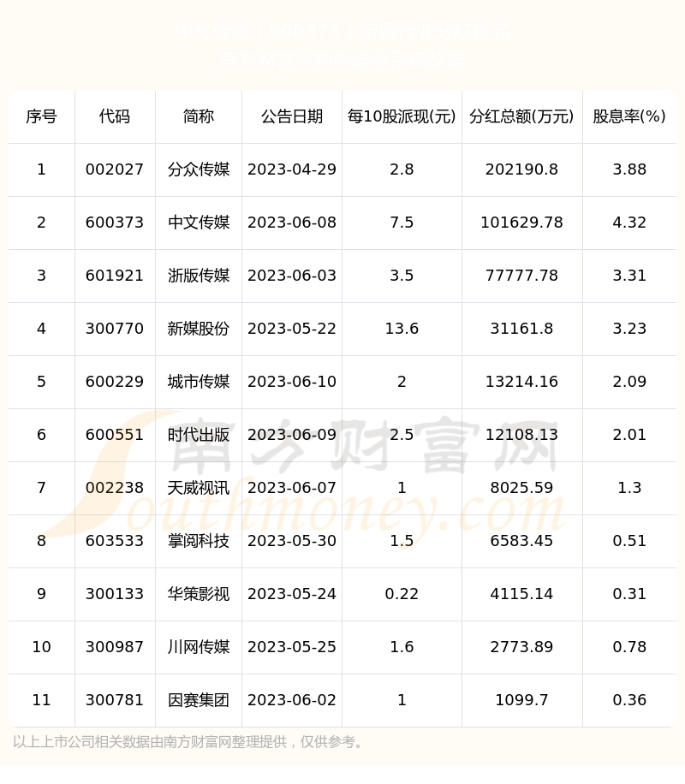This screenshot has width=685, height=784.
Task: Click the total dividend 101629.78
Action: point(521,223)
